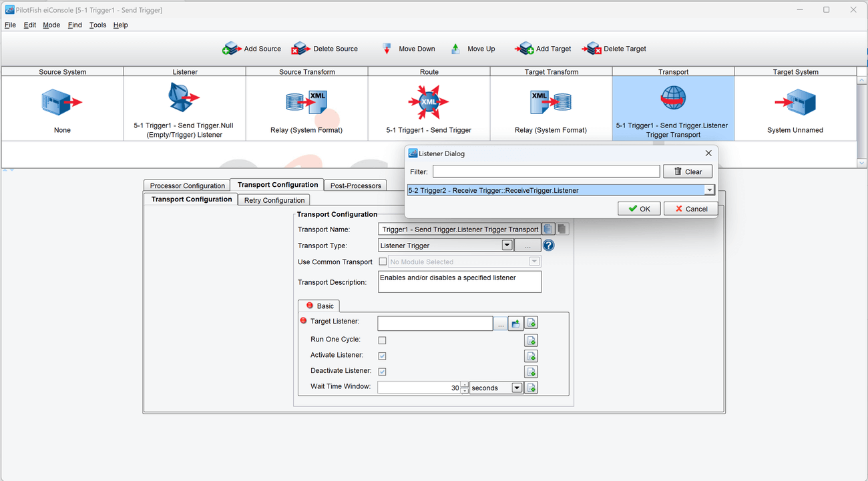
Task: Select the Basic tab
Action: 319,306
